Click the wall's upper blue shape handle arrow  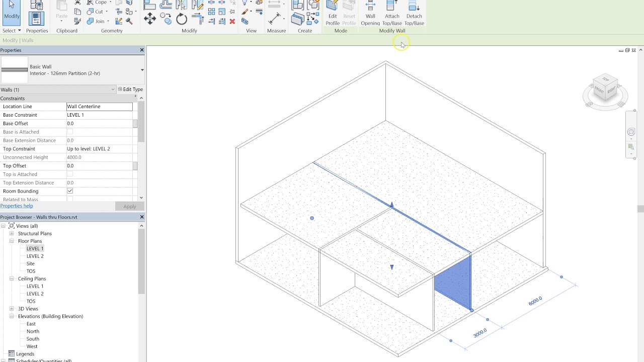click(391, 205)
